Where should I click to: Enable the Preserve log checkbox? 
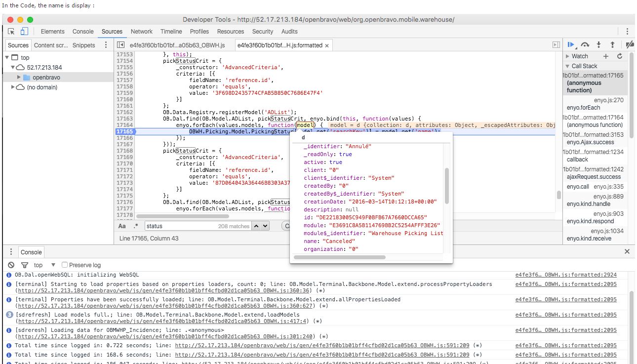(65, 265)
